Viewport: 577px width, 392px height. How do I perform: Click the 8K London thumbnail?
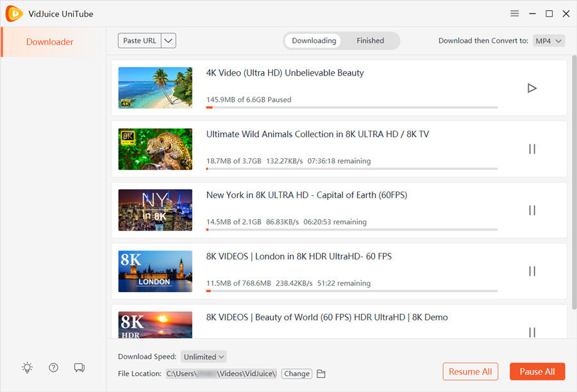[155, 272]
